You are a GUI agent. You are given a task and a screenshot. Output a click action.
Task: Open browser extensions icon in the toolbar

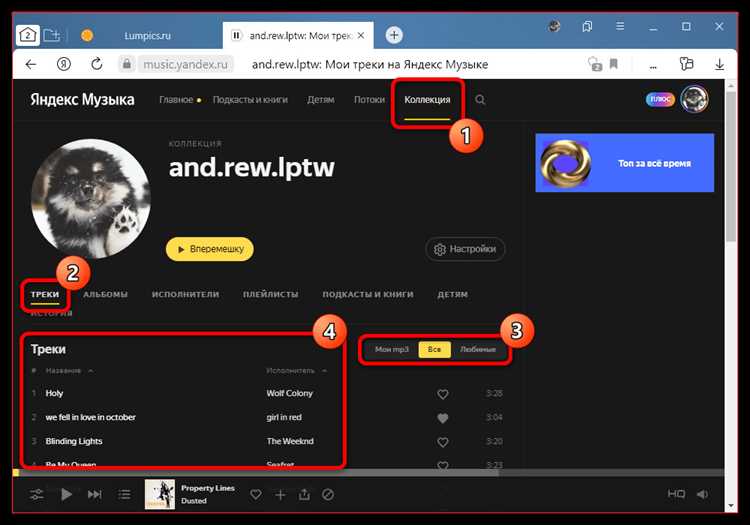(x=686, y=64)
